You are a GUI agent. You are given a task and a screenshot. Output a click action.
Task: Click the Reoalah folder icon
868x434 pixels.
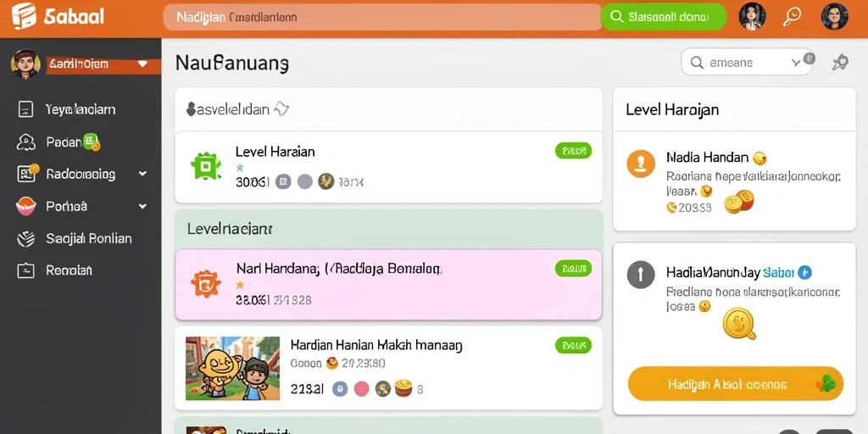click(26, 270)
